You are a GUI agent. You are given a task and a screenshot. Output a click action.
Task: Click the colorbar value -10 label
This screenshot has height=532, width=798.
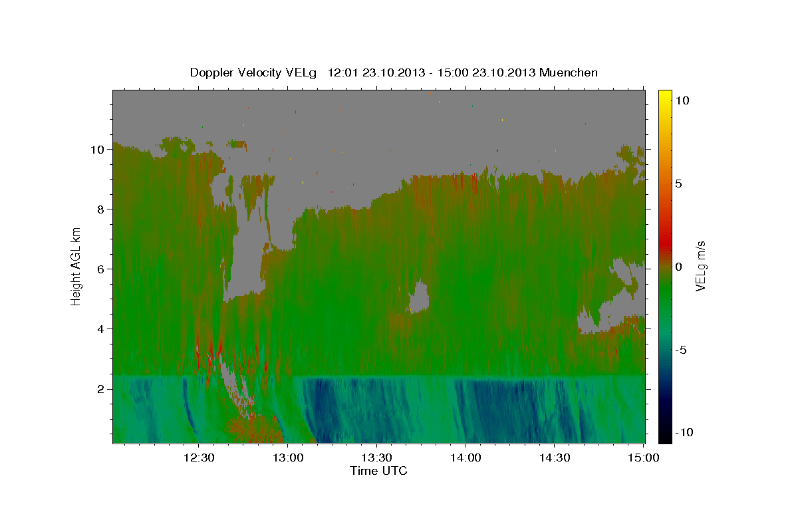click(x=684, y=433)
